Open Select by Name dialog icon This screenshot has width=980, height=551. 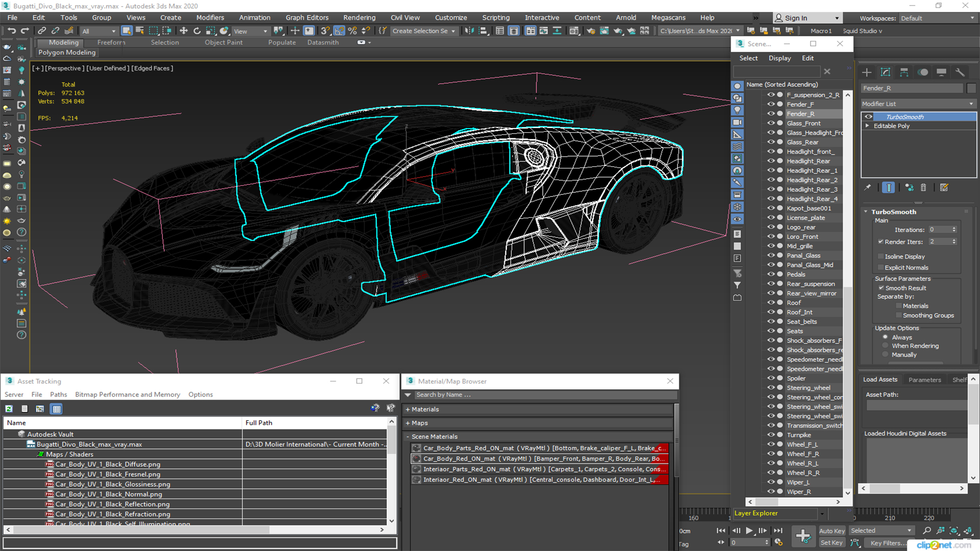tap(140, 31)
